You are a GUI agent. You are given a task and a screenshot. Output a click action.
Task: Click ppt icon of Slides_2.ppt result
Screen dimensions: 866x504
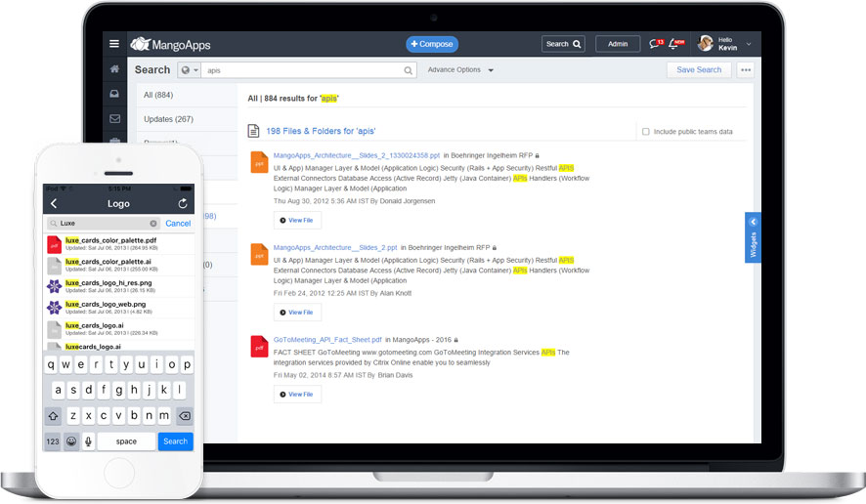(259, 255)
